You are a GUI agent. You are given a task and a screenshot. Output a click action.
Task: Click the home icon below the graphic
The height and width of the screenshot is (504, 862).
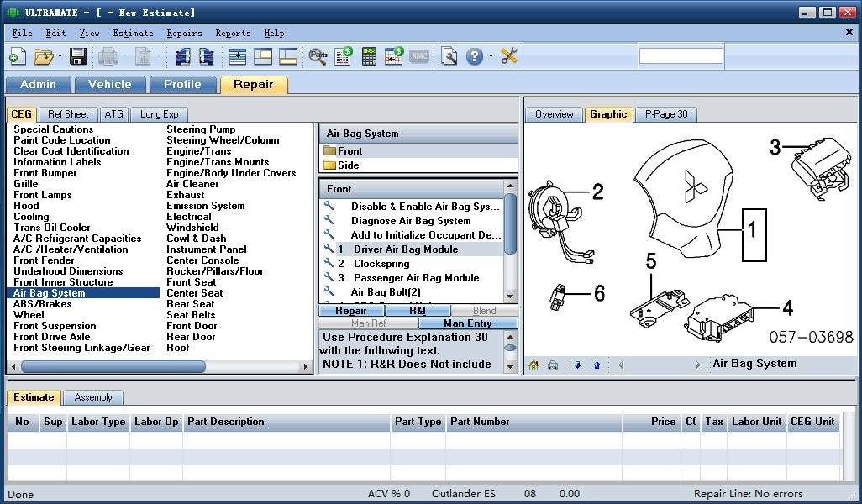click(x=533, y=365)
